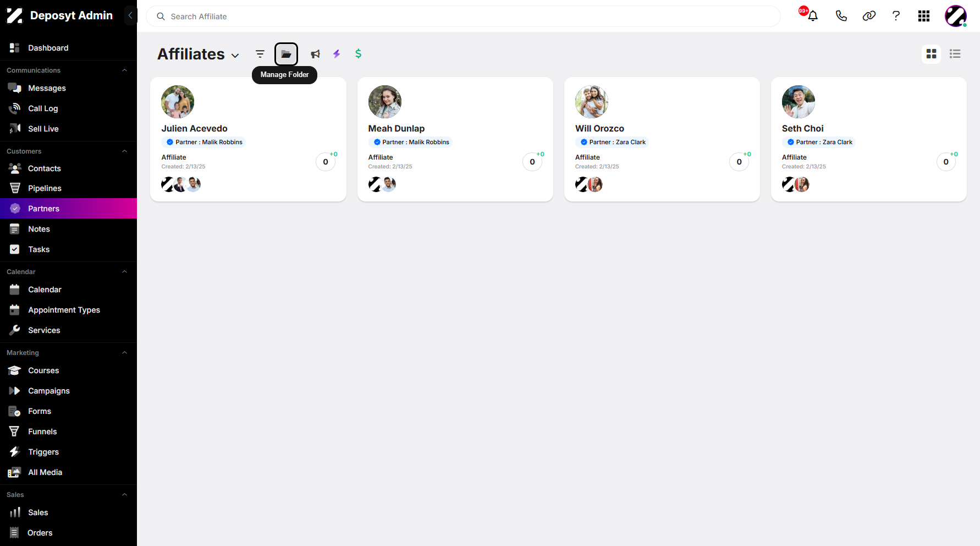The height and width of the screenshot is (546, 980).
Task: Click the Search Affiliate field
Action: pos(463,17)
